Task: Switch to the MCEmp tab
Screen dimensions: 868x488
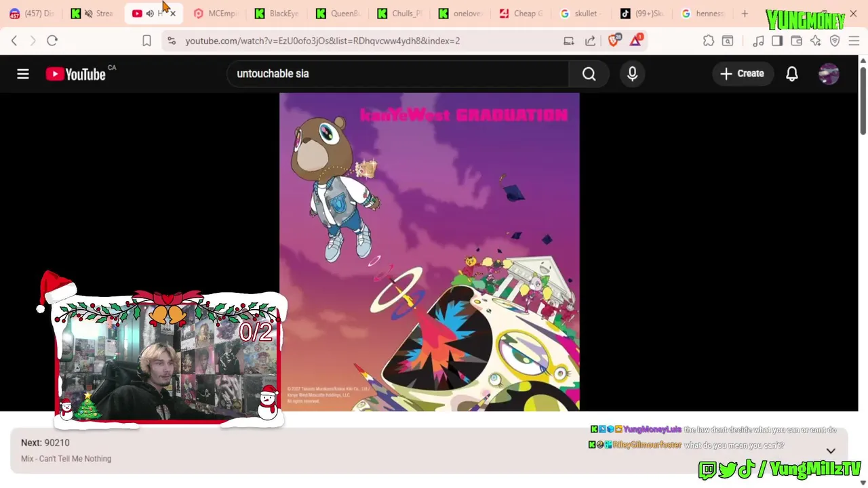Action: (x=216, y=14)
